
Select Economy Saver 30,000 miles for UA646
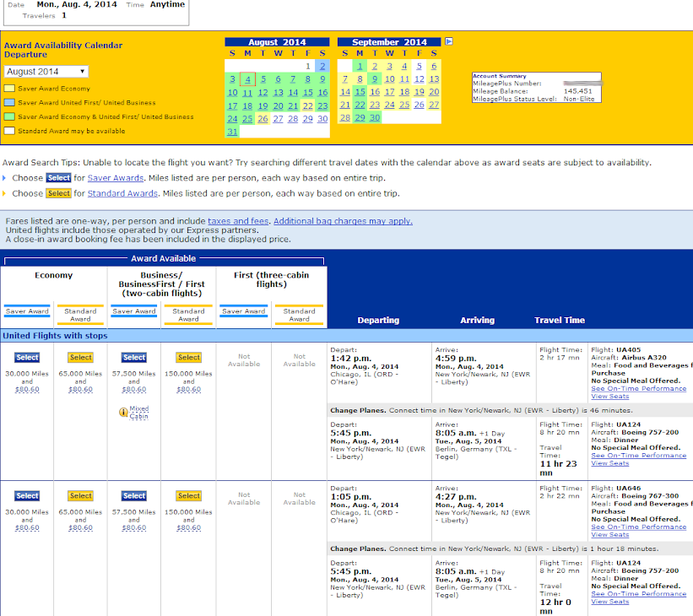(27, 496)
